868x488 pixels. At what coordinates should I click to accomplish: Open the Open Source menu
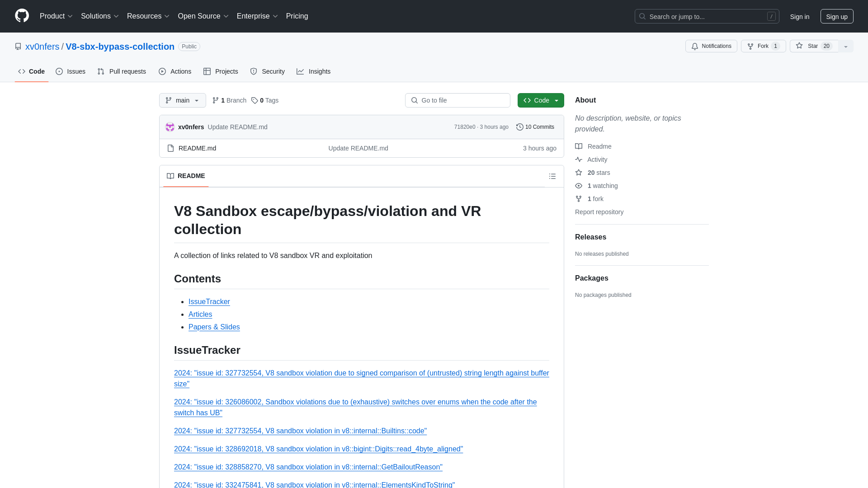click(x=203, y=16)
